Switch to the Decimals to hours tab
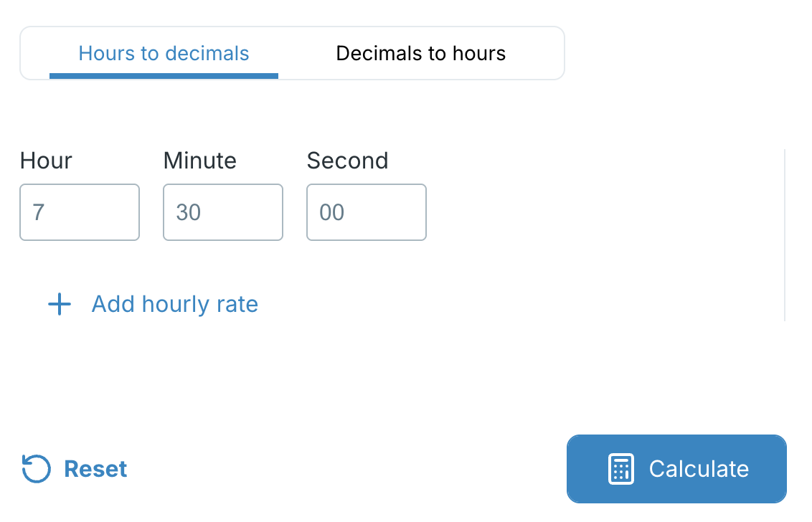Viewport: 812px width, 522px height. point(420,52)
